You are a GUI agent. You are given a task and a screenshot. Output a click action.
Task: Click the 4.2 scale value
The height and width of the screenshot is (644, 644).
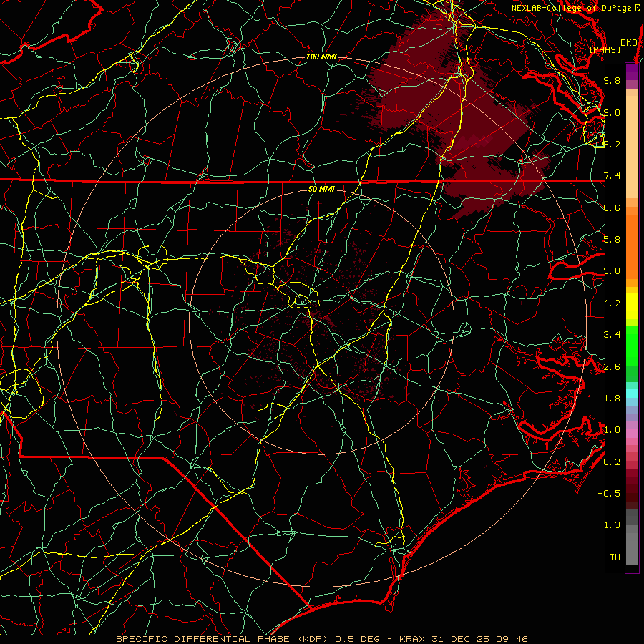tap(612, 303)
